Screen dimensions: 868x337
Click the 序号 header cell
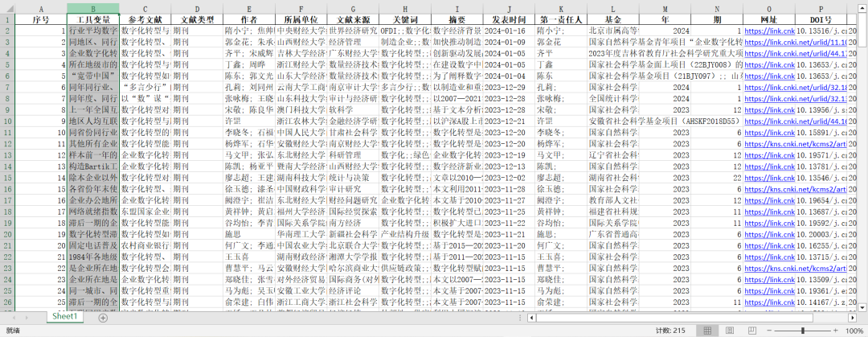click(x=41, y=19)
